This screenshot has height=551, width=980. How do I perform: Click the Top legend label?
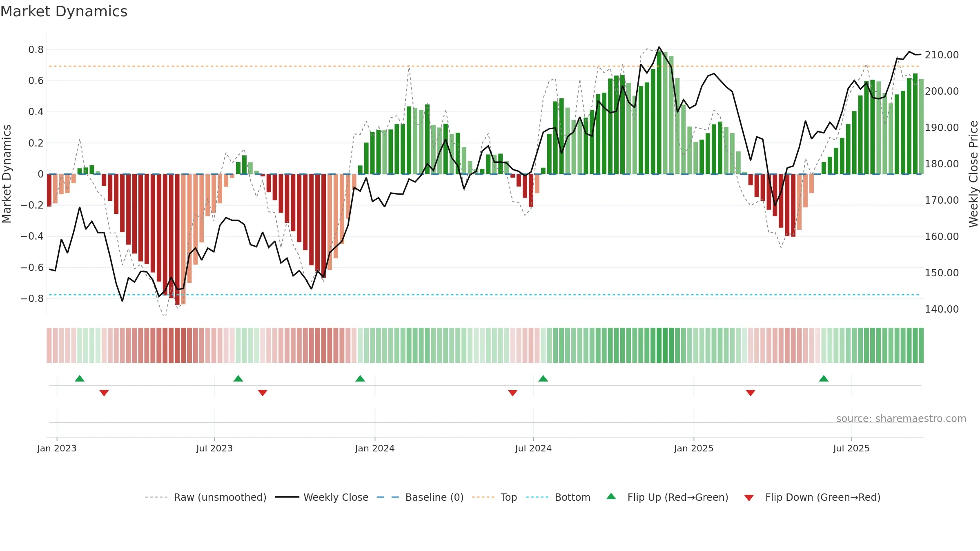[x=509, y=497]
